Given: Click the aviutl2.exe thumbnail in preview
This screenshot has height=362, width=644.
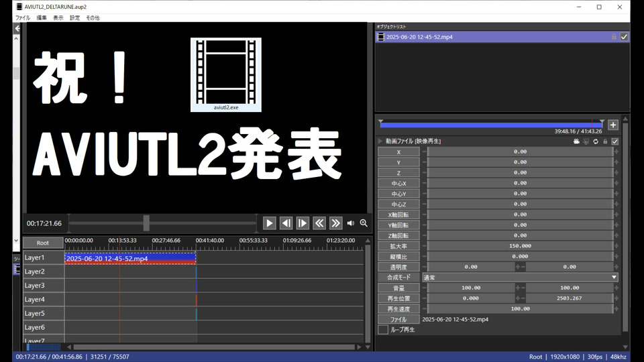Looking at the screenshot, I should [226, 74].
